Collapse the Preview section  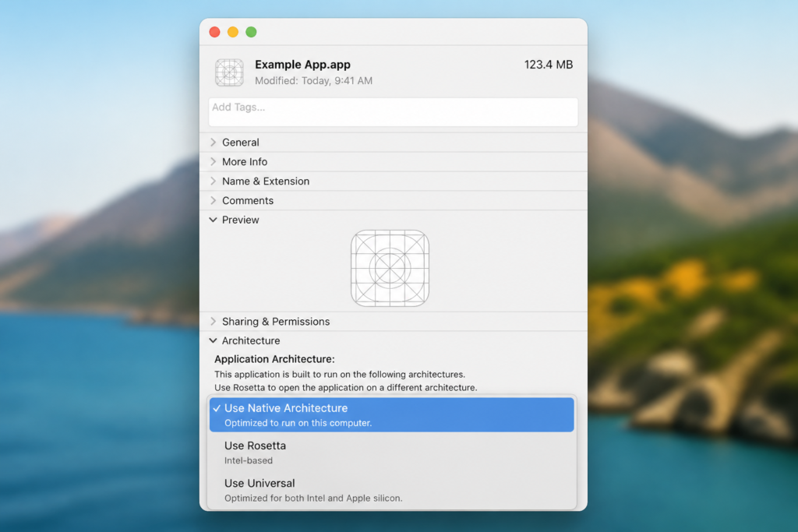(213, 220)
